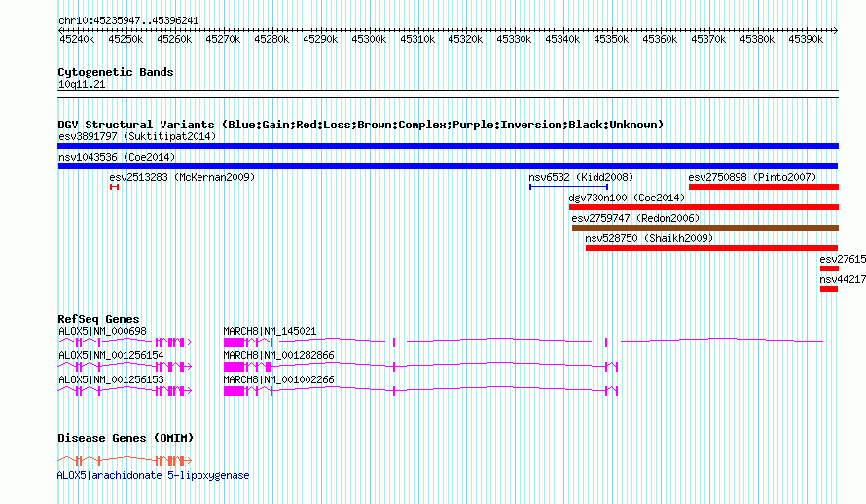Screen dimensions: 866x504
Task: Click the chr10:45235947..45396241 coordinate text
Action: (x=128, y=20)
